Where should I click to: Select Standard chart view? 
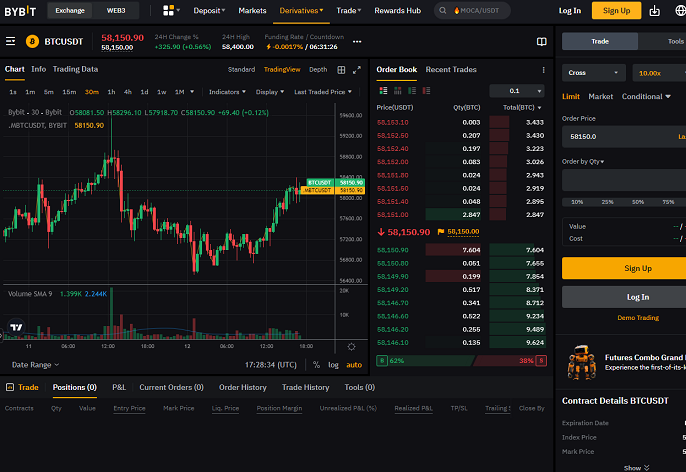coord(242,70)
